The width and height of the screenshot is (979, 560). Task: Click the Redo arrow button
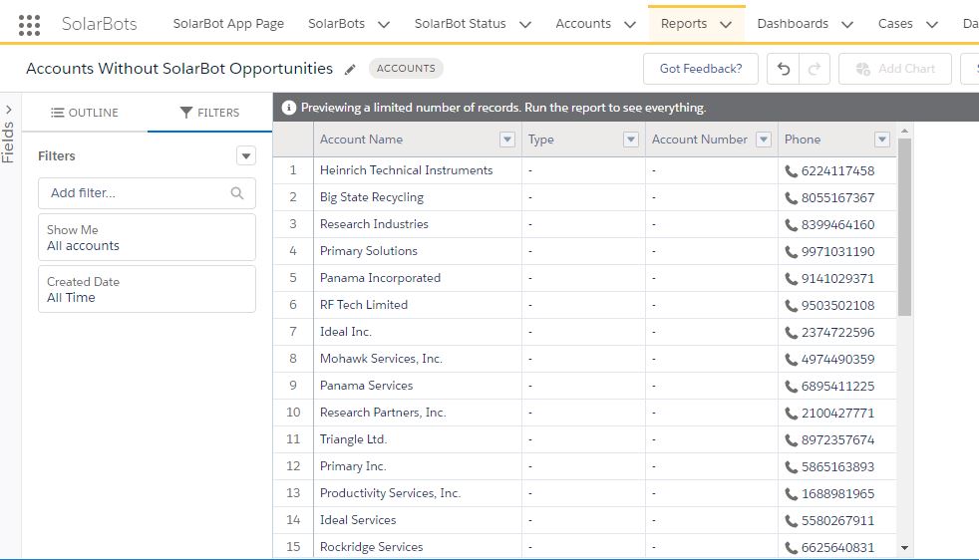point(814,69)
